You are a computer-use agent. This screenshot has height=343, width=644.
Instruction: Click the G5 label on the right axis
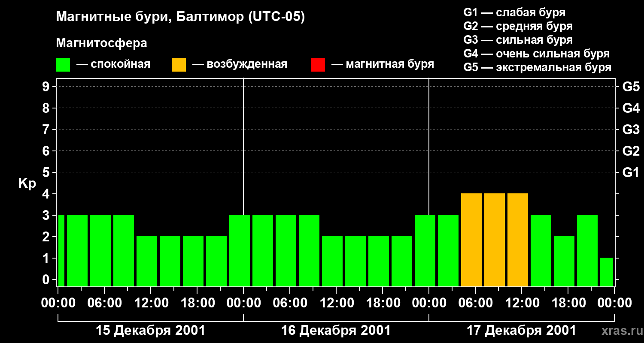tap(631, 87)
